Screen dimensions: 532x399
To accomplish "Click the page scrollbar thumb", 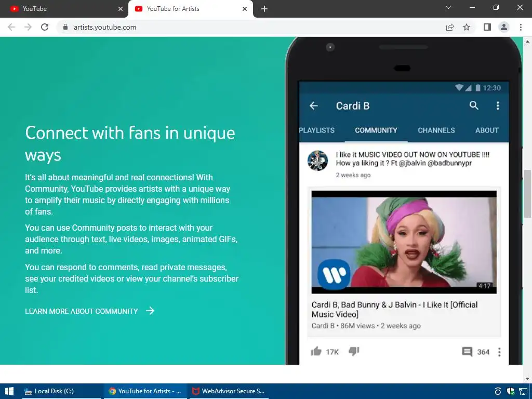I will (527, 193).
